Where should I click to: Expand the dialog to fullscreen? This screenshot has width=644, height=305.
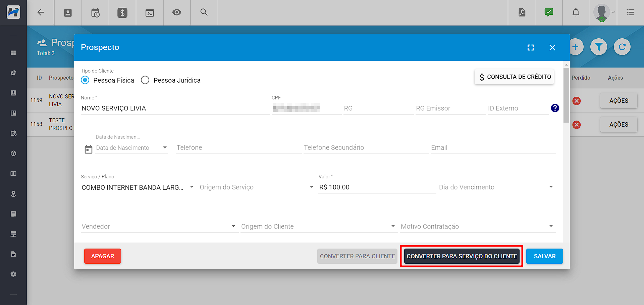point(530,47)
